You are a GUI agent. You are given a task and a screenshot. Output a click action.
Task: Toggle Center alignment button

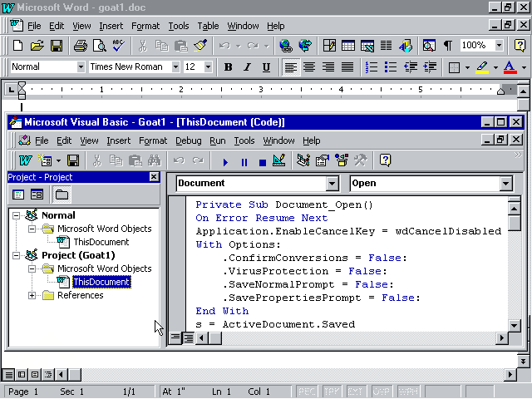tap(309, 67)
